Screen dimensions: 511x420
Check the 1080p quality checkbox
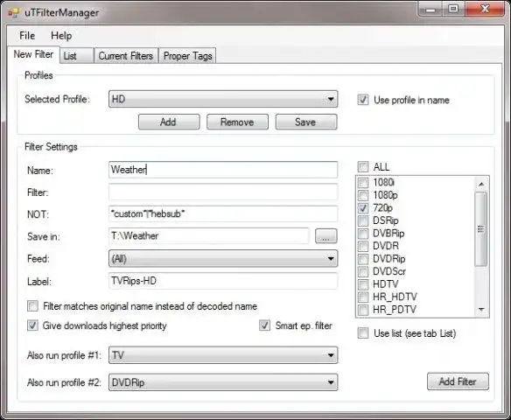363,195
